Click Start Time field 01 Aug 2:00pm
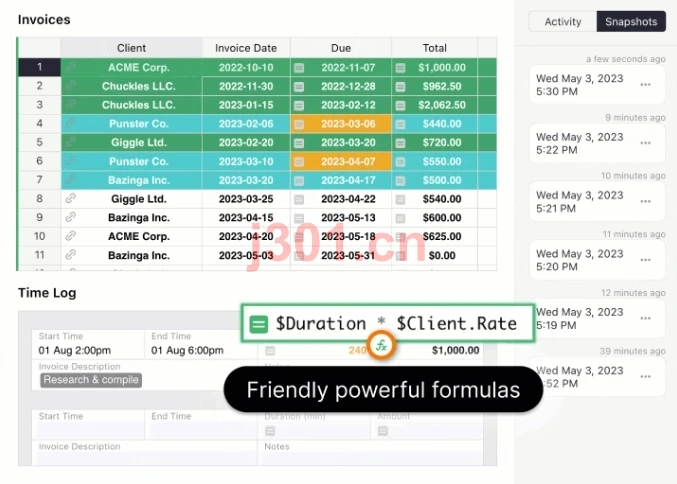Image resolution: width=677 pixels, height=484 pixels. 88,345
